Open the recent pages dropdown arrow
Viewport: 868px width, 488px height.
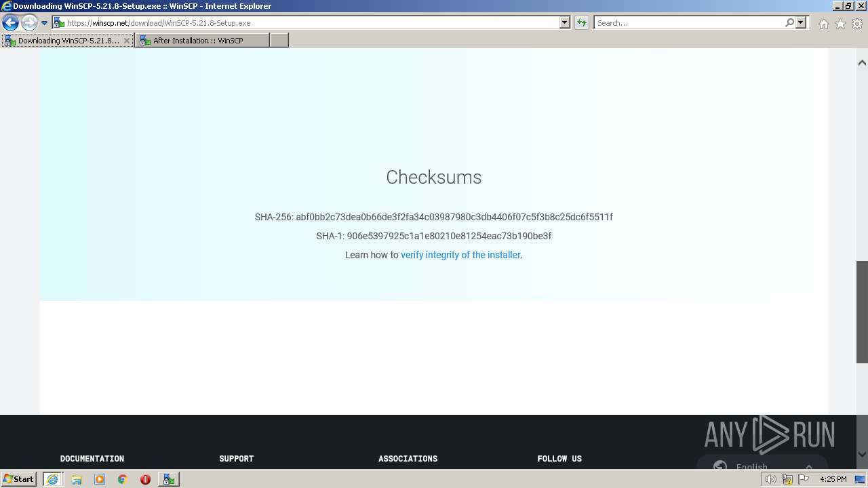coord(45,23)
